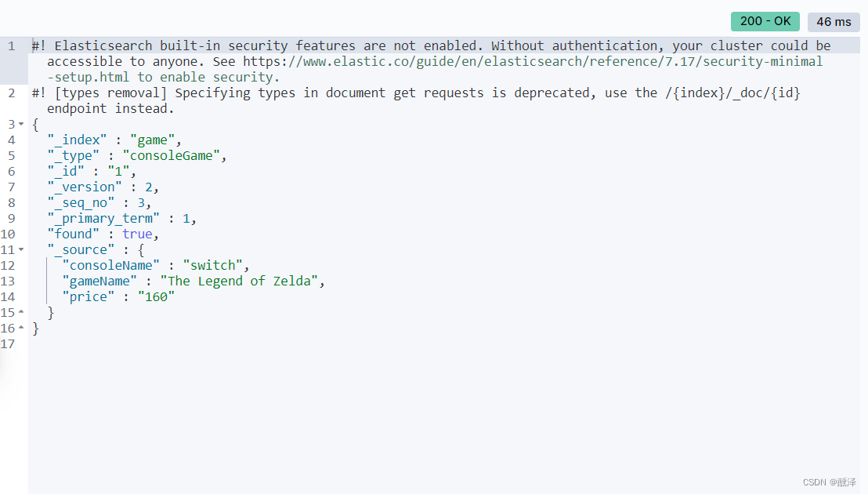Click the fold-end marker at line 15
This screenshot has height=494, width=868.
click(x=21, y=312)
